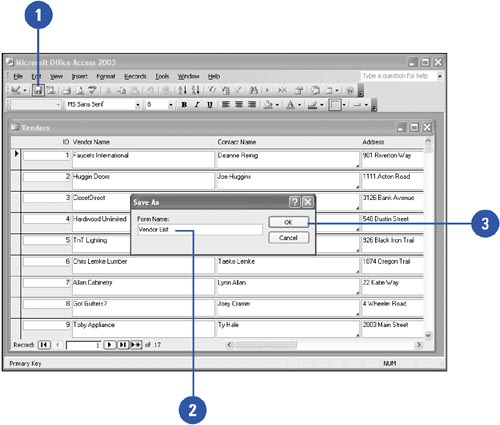Viewport: 500px width, 425px height.
Task: Open the Help menu
Action: (214, 76)
